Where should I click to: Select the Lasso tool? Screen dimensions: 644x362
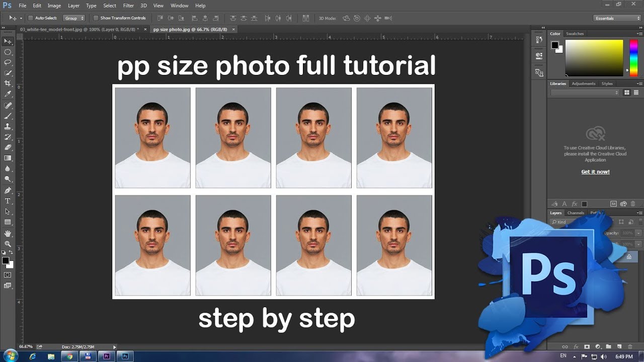(x=8, y=62)
